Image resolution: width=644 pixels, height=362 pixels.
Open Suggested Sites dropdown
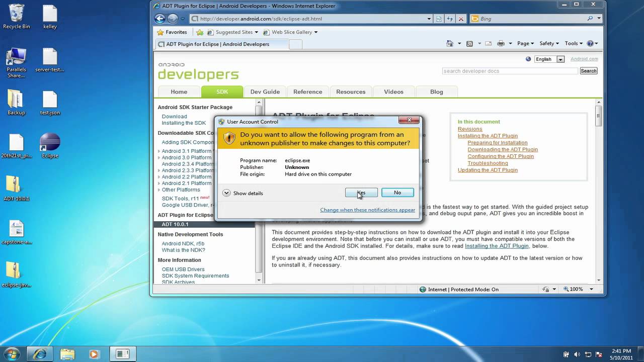pos(232,32)
